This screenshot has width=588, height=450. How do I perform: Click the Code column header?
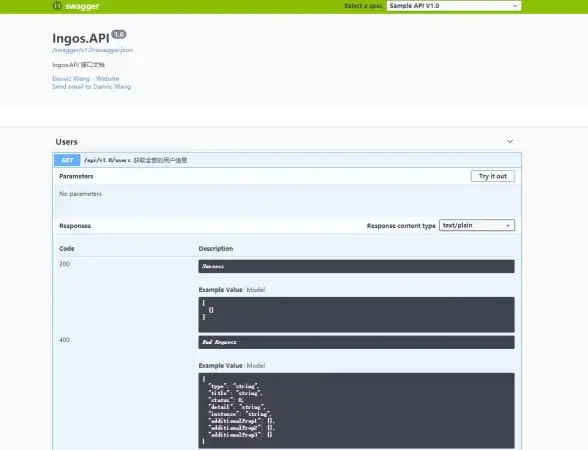pyautogui.click(x=67, y=249)
